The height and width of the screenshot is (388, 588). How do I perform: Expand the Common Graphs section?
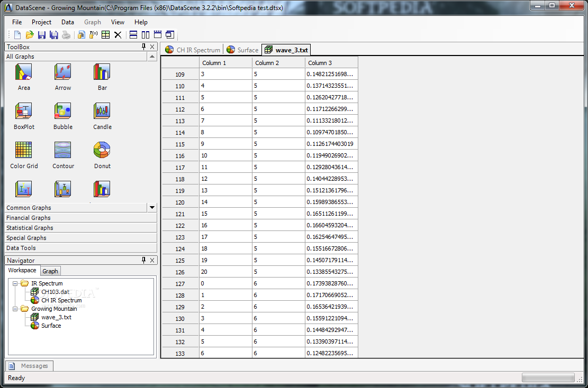[x=77, y=208]
